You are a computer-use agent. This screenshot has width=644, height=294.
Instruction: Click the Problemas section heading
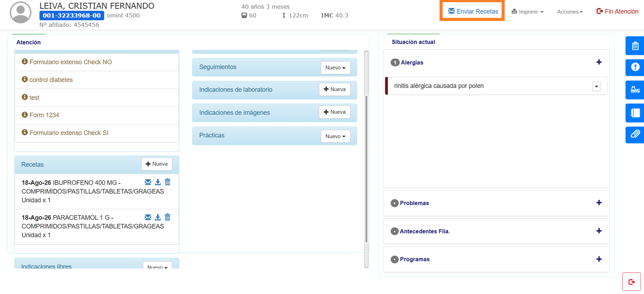coord(414,203)
